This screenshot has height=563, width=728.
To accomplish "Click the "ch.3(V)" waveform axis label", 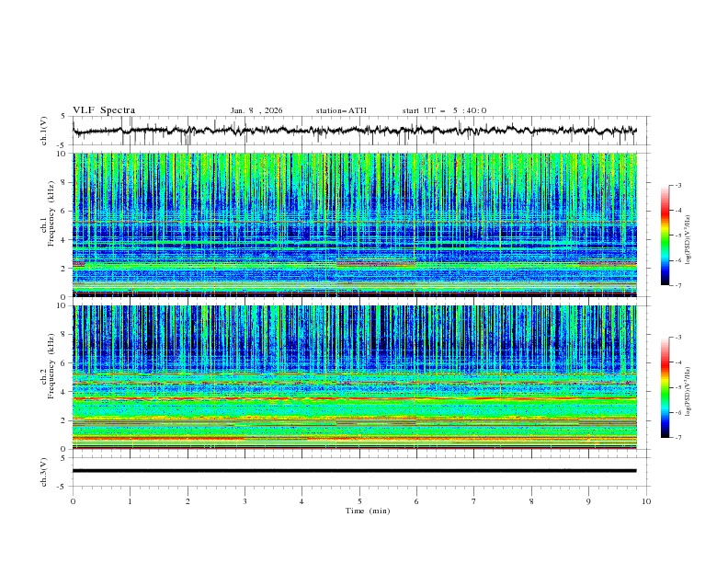I will coord(44,472).
